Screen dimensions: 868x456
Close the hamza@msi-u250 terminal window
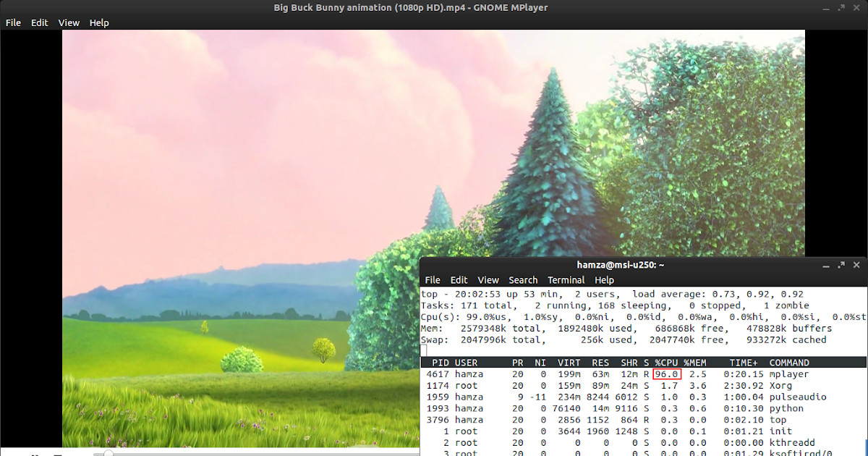point(856,265)
